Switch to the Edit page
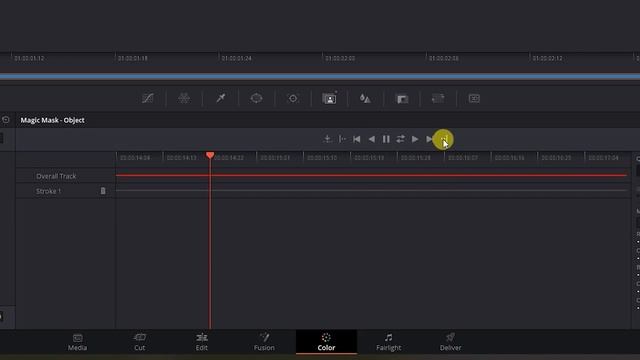This screenshot has width=640, height=360. click(x=202, y=342)
